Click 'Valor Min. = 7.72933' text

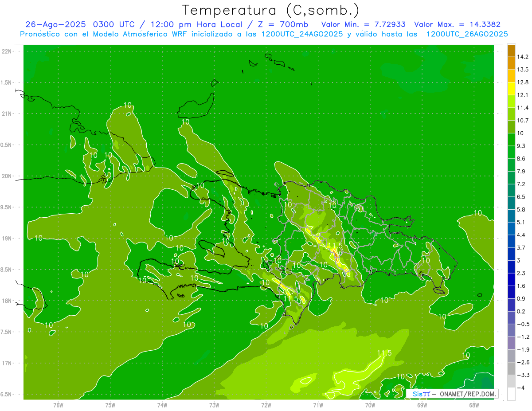pos(363,24)
